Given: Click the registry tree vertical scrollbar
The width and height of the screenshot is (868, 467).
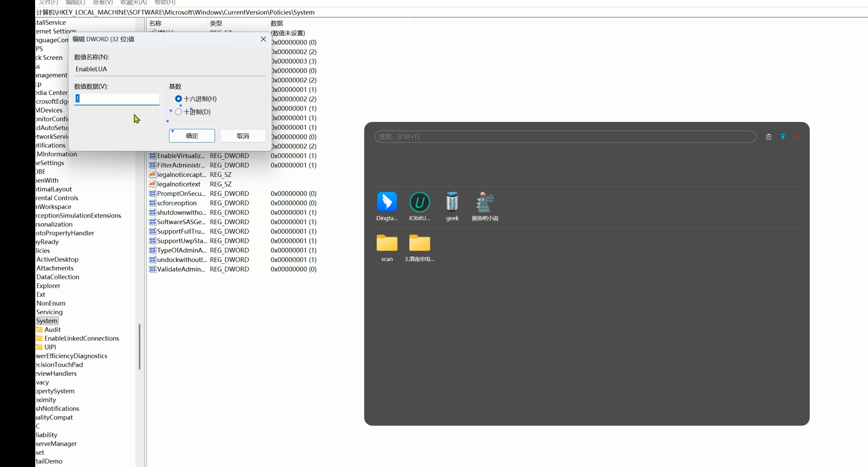Looking at the screenshot, I should 140,346.
